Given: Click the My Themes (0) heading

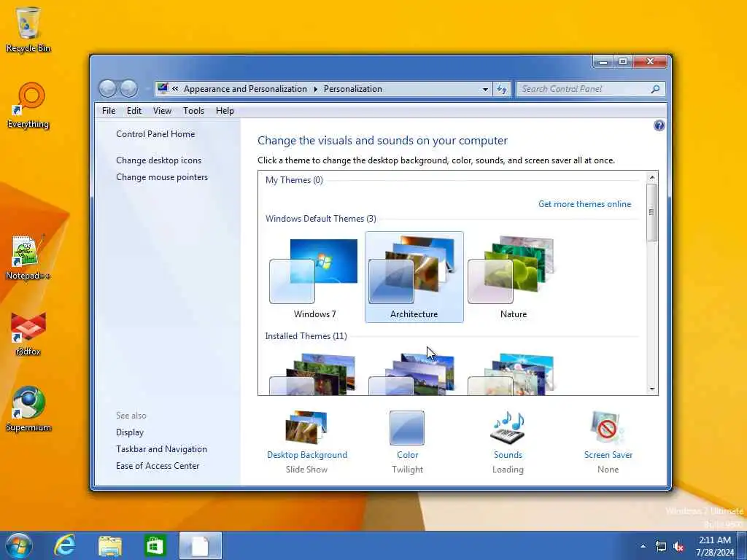Looking at the screenshot, I should pos(294,180).
